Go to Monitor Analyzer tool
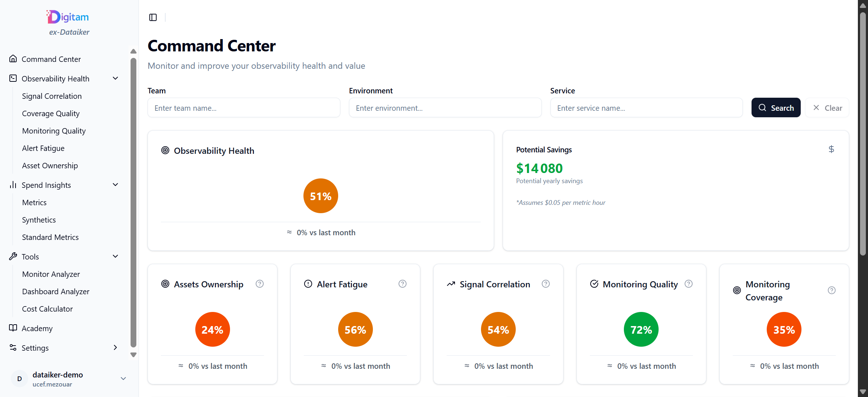This screenshot has width=868, height=397. [x=51, y=274]
